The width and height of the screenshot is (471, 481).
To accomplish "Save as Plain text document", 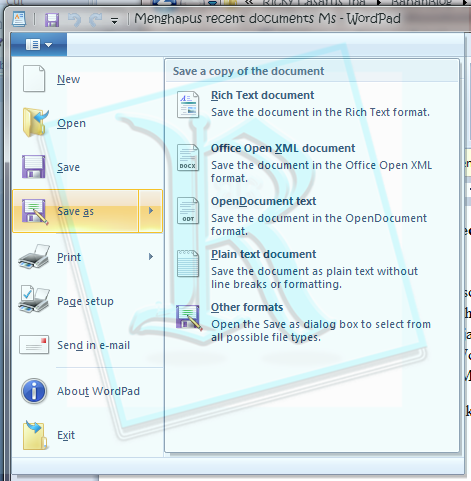I will [263, 254].
